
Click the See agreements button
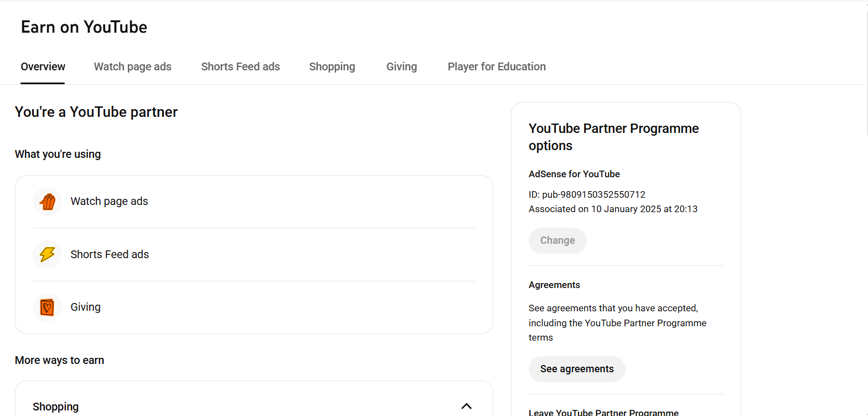[x=576, y=369]
